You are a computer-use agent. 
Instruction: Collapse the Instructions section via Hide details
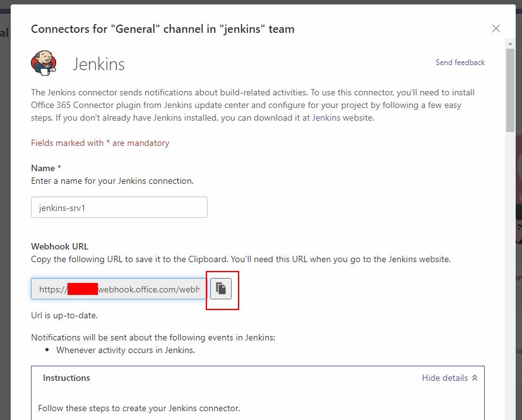point(445,378)
